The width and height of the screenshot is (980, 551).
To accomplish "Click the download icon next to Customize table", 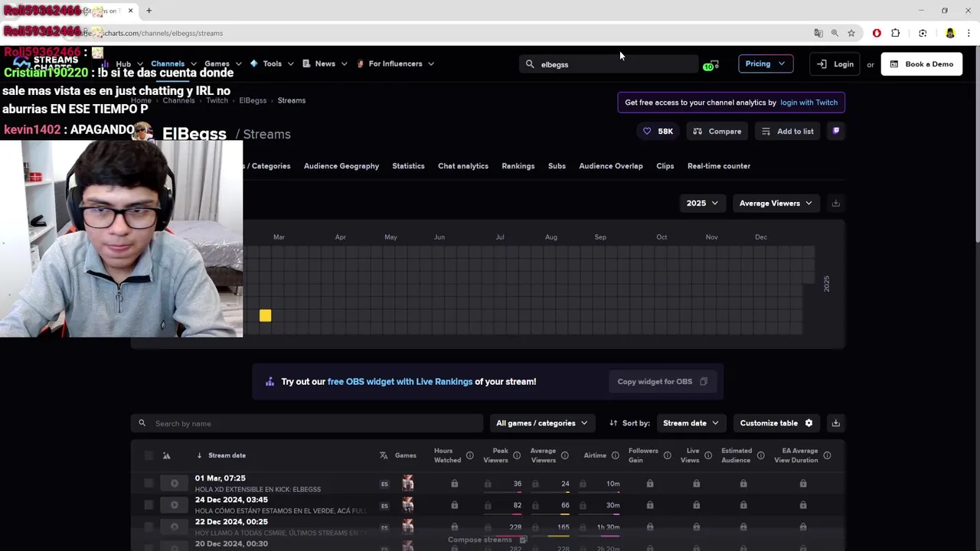I will click(x=836, y=422).
